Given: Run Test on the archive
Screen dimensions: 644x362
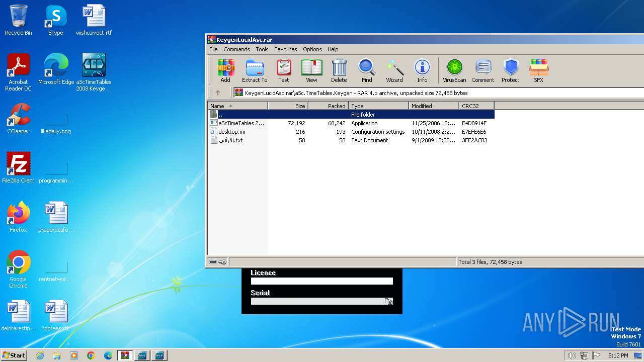Looking at the screenshot, I should point(284,70).
